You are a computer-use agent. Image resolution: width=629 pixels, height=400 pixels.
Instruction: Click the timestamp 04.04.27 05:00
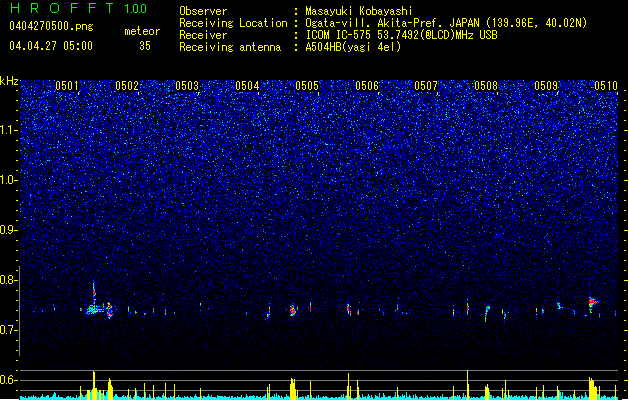[x=51, y=46]
